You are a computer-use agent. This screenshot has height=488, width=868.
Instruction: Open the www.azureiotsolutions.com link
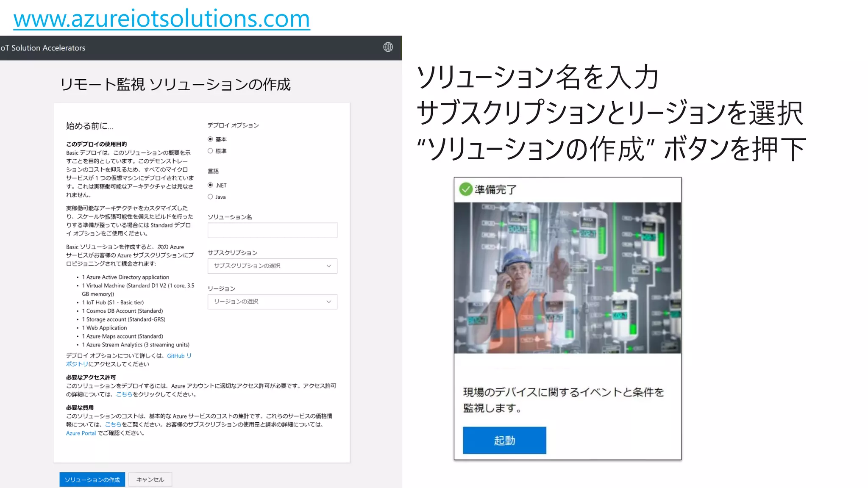(x=161, y=19)
